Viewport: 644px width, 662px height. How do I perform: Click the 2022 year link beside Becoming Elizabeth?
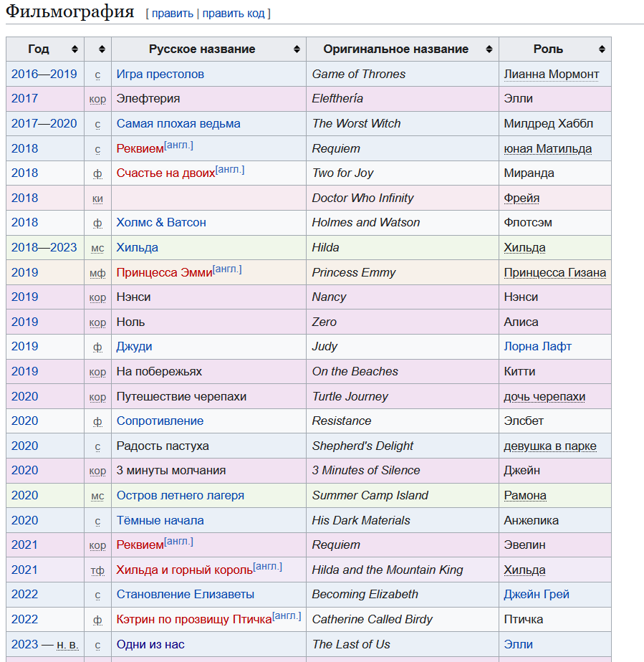[x=24, y=595]
